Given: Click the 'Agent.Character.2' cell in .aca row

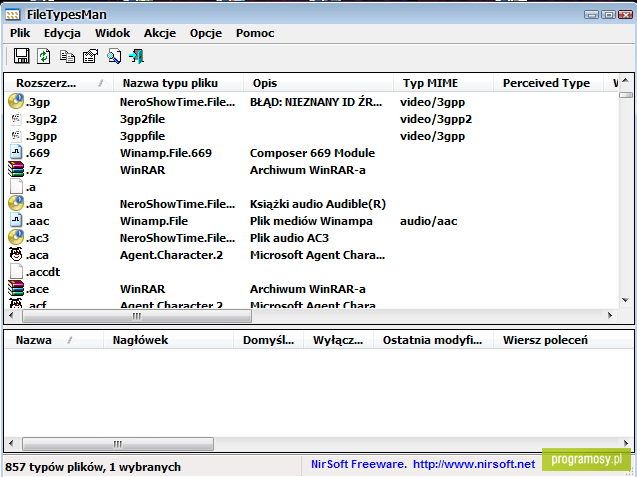Looking at the screenshot, I should click(x=171, y=255).
